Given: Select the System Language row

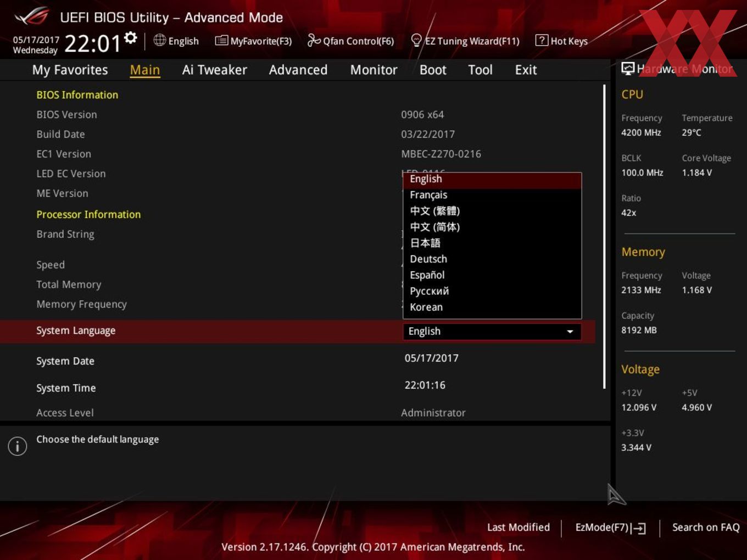Looking at the screenshot, I should (297, 331).
